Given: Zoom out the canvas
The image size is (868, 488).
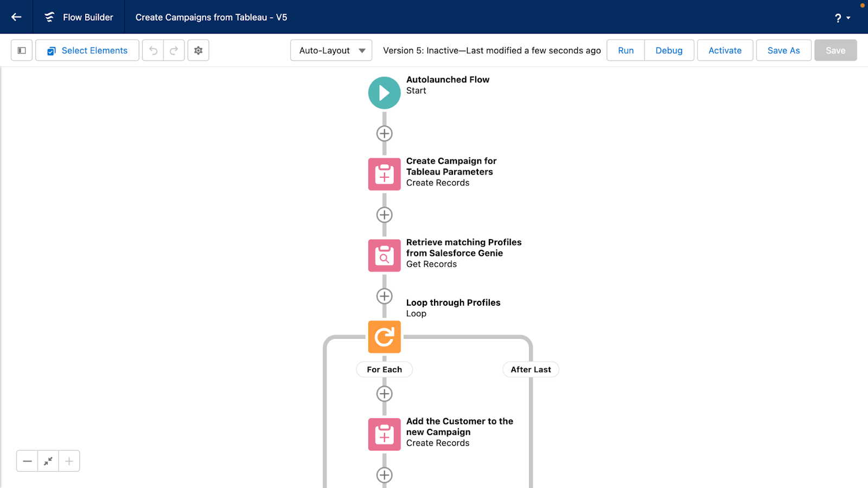Looking at the screenshot, I should 27,461.
